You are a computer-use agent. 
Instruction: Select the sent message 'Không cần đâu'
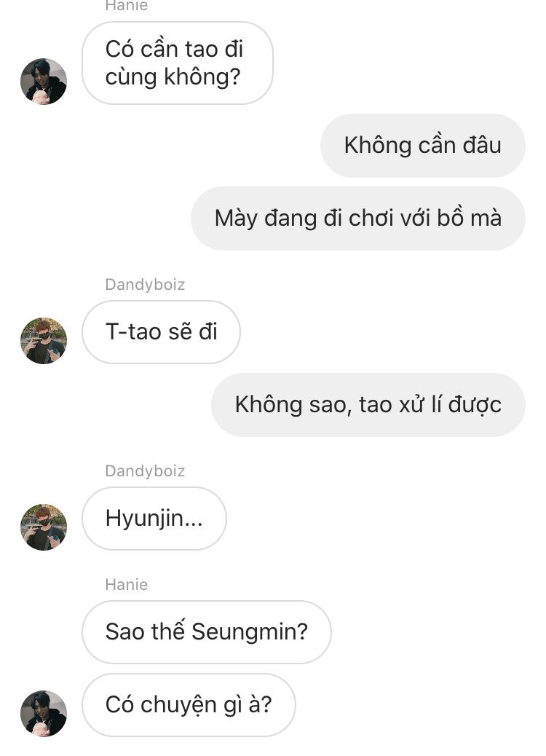[423, 146]
